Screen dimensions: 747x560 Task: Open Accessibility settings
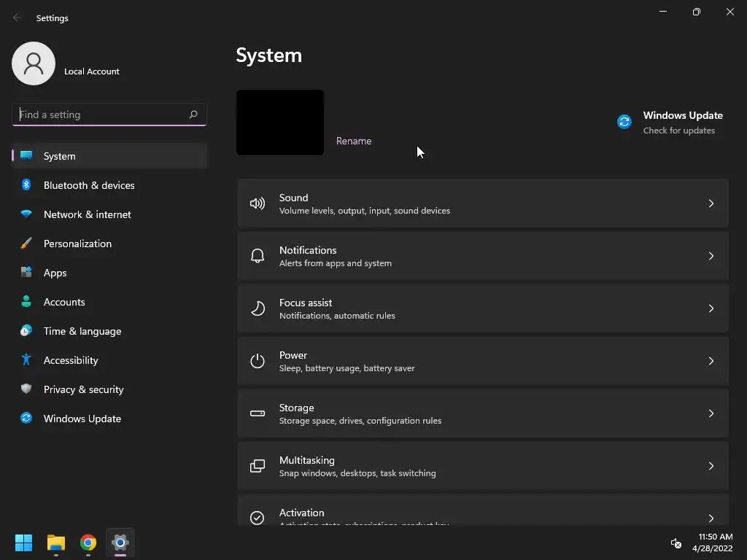click(x=109, y=359)
